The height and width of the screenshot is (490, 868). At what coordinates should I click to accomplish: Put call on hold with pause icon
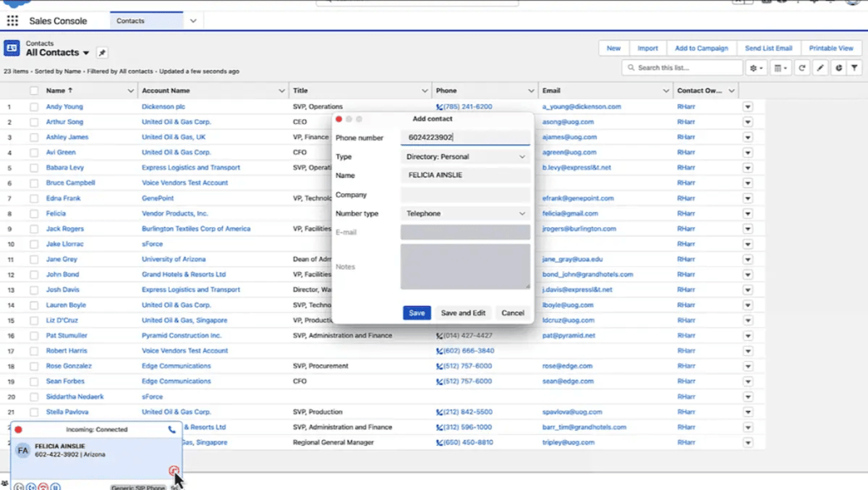click(x=55, y=486)
